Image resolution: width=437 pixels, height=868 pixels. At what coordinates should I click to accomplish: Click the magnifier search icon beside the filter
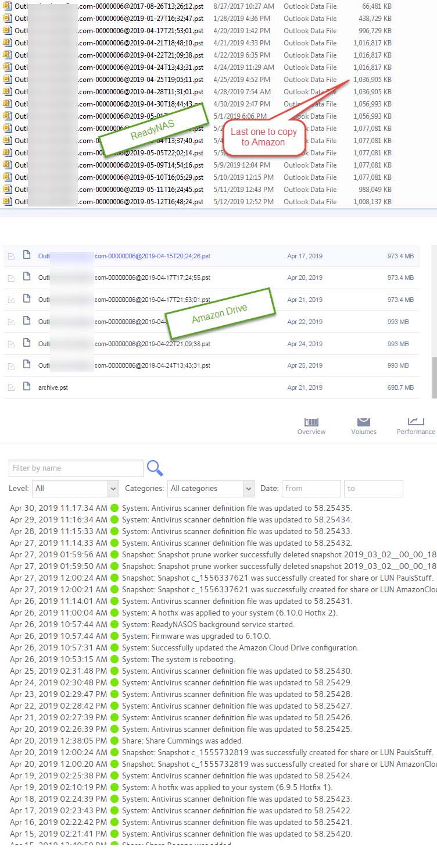coord(155,468)
